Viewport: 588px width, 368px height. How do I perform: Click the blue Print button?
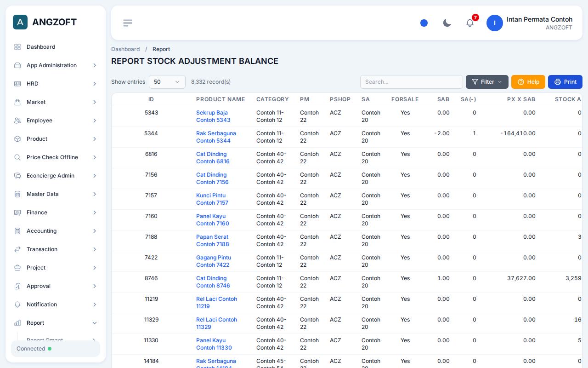[565, 82]
